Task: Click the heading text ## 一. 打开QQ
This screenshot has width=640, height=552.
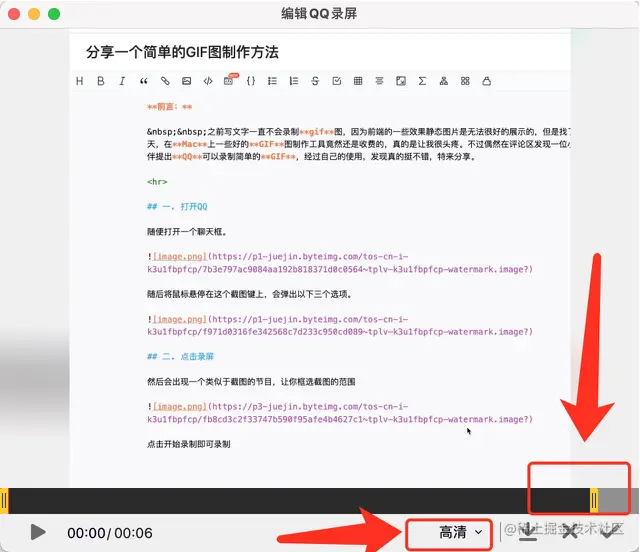Action: 177,207
